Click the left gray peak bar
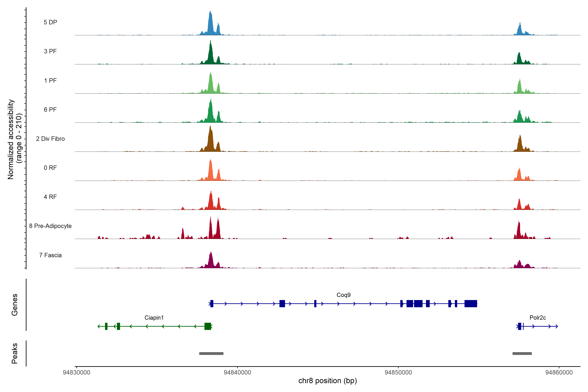Screen dimensions: 588x392 click(211, 353)
